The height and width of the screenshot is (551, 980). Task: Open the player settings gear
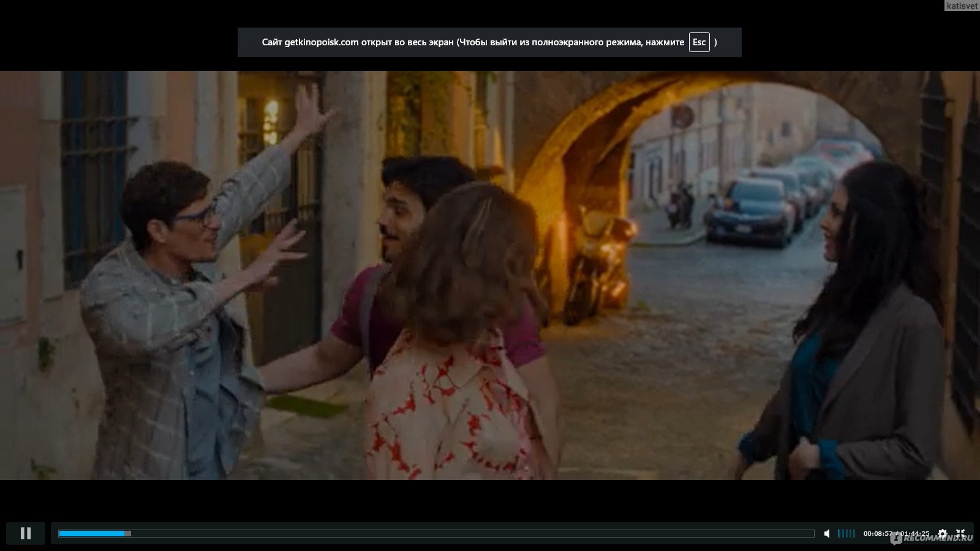pyautogui.click(x=943, y=534)
